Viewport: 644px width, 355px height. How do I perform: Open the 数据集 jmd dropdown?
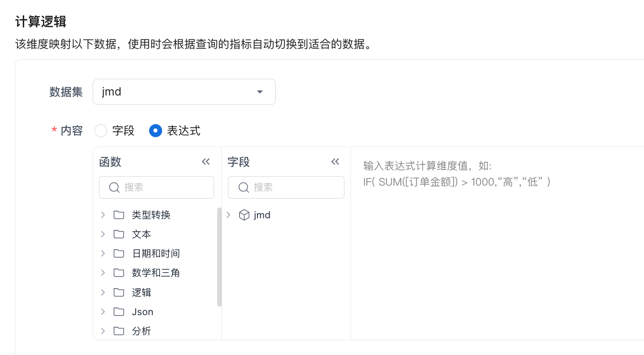184,92
